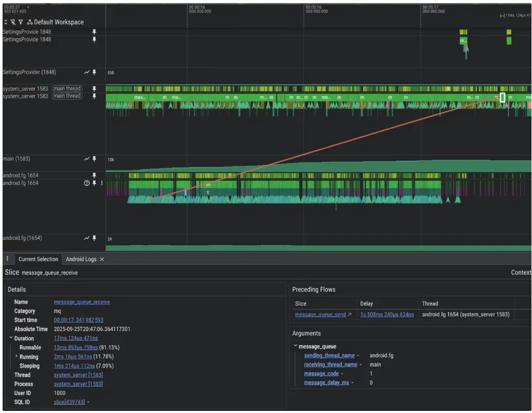This screenshot has height=413, width=532.
Task: Click the Slice column header in Preceding Flows
Action: (301, 304)
